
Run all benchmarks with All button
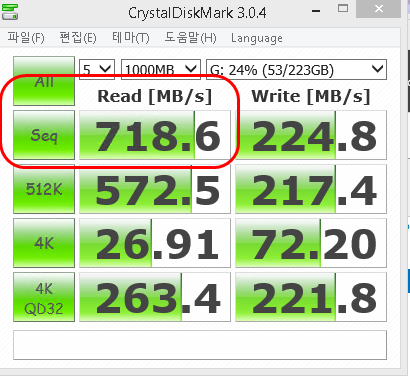click(44, 81)
